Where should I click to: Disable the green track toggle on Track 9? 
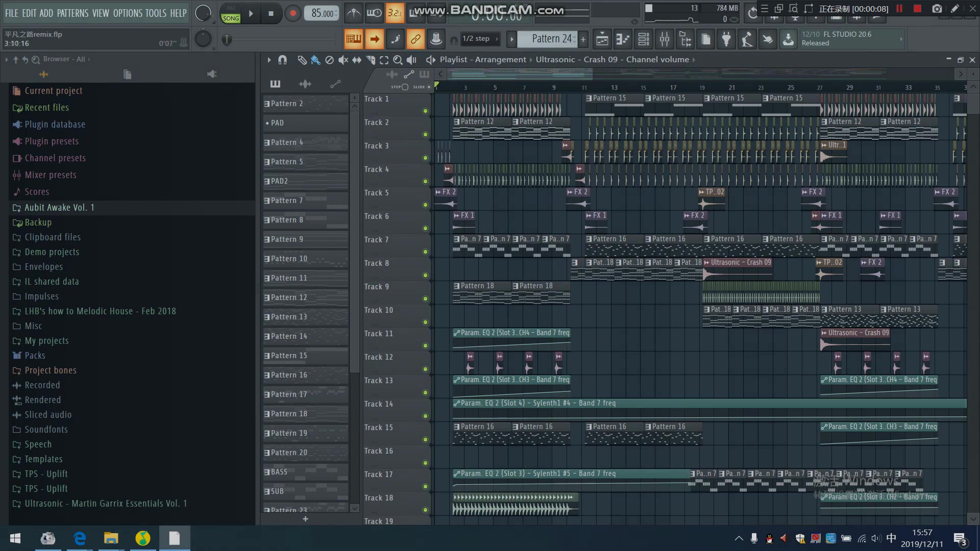[425, 298]
